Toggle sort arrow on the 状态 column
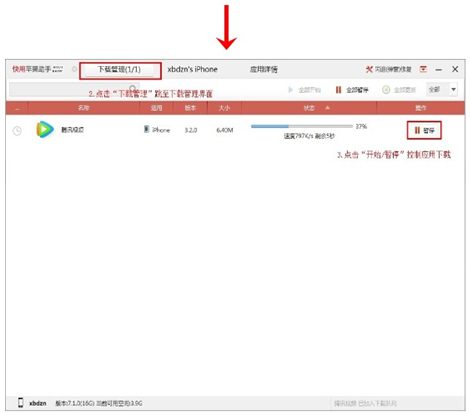 tap(328, 108)
